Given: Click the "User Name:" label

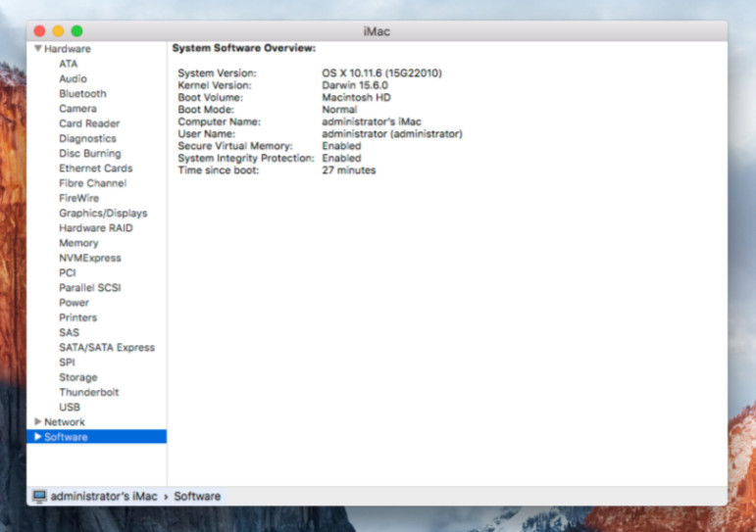Looking at the screenshot, I should (x=206, y=134).
